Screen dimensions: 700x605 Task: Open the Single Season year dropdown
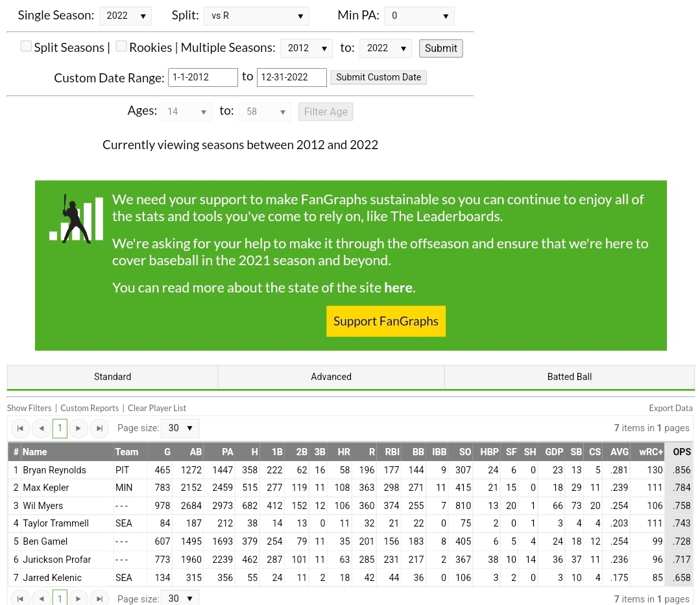click(x=125, y=16)
